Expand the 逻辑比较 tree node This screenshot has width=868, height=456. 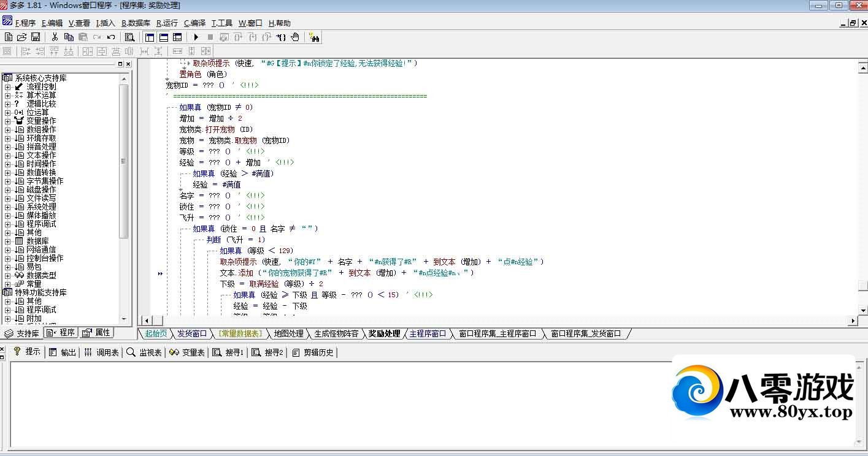coord(7,104)
